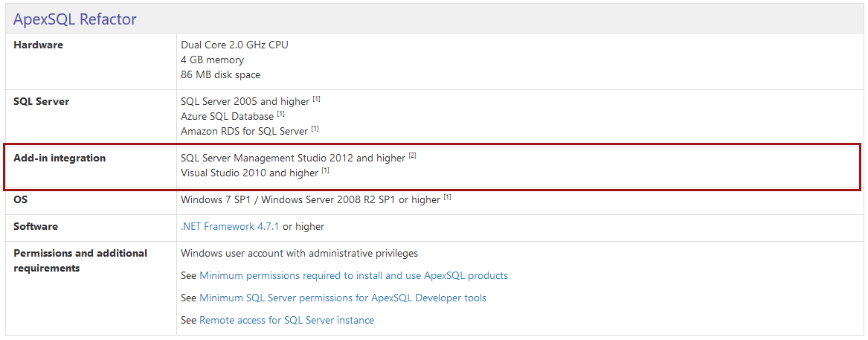The width and height of the screenshot is (868, 340).
Task: Open Minimum permissions required to install link
Action: (353, 275)
